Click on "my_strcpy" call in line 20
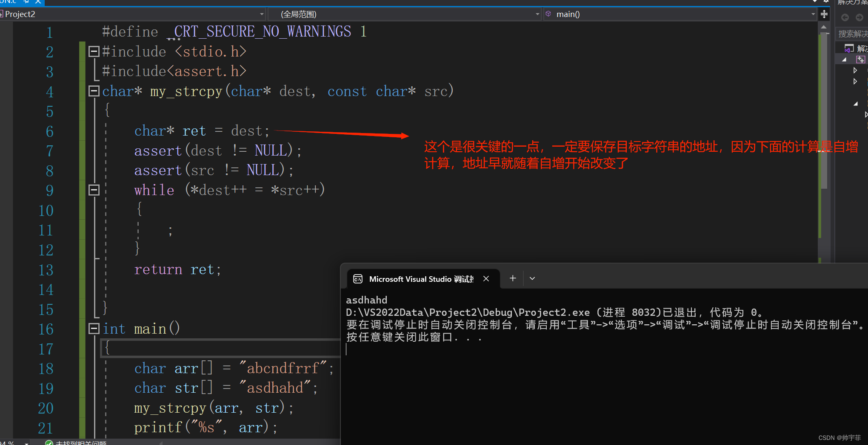Viewport: 868px width, 445px height. click(170, 408)
